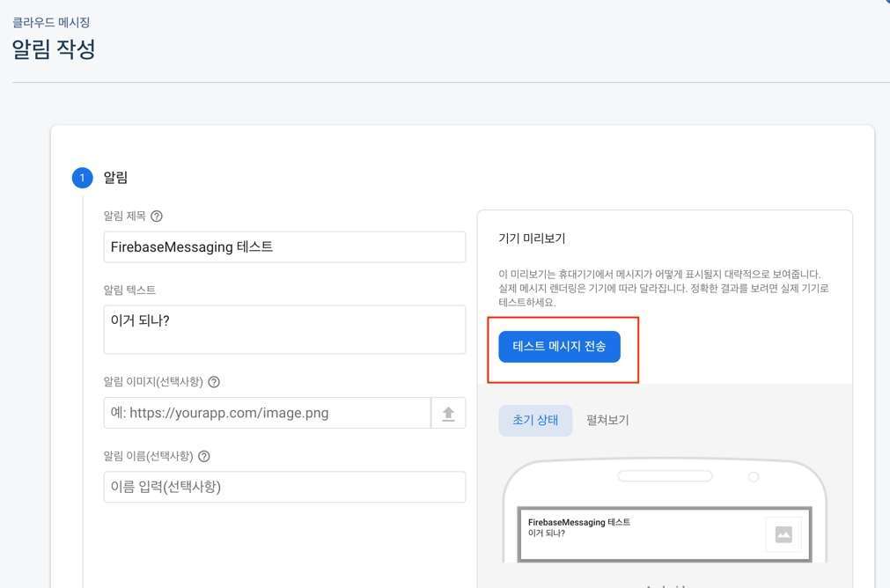Open the 클라우드 메시징 breadcrumb link

[x=51, y=23]
